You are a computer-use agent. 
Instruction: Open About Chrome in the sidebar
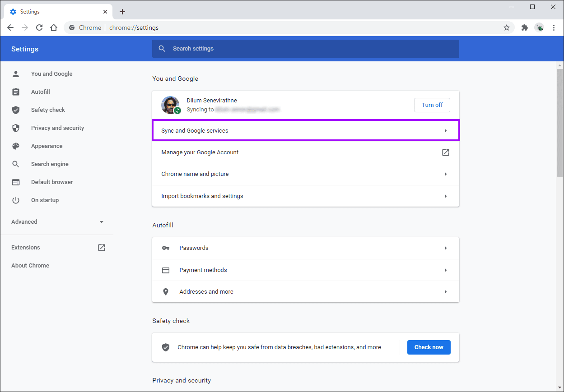pyautogui.click(x=30, y=266)
